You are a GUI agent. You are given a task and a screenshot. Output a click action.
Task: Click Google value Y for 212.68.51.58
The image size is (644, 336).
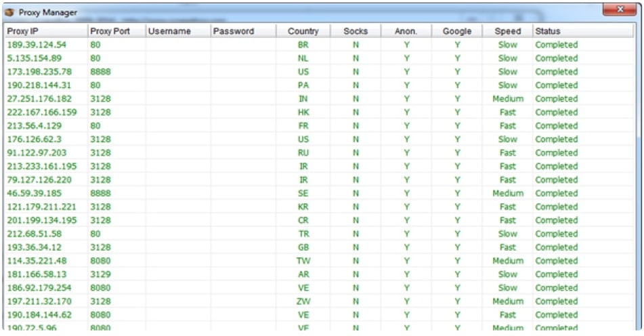[x=457, y=234]
